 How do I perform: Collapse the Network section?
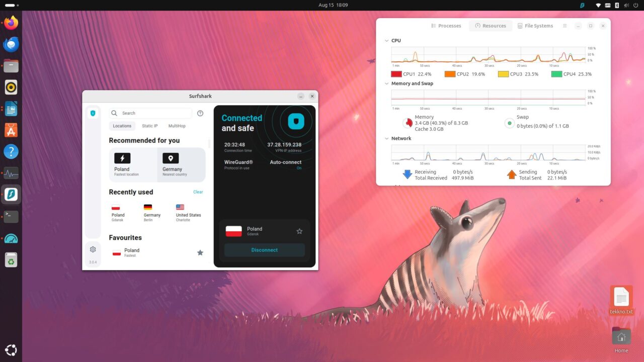386,139
